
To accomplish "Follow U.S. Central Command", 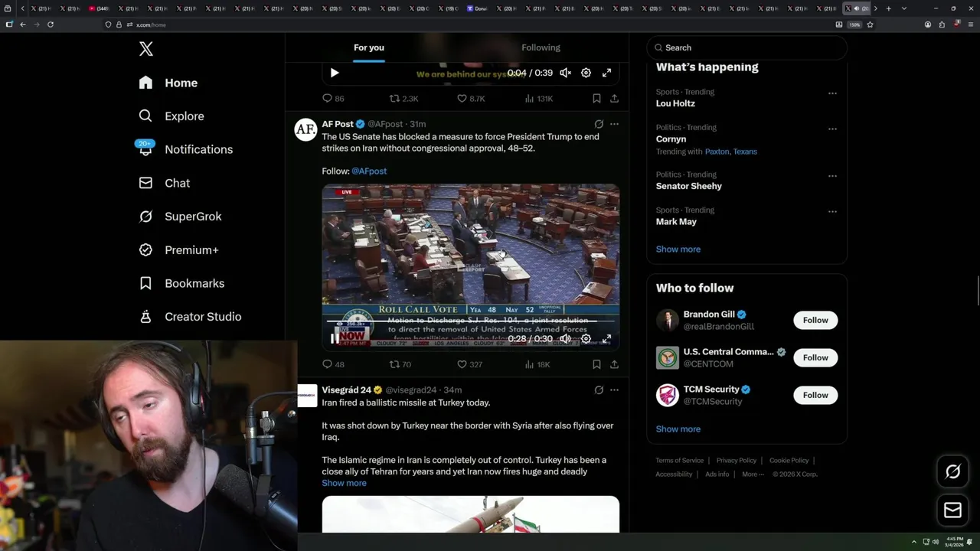I will point(815,358).
